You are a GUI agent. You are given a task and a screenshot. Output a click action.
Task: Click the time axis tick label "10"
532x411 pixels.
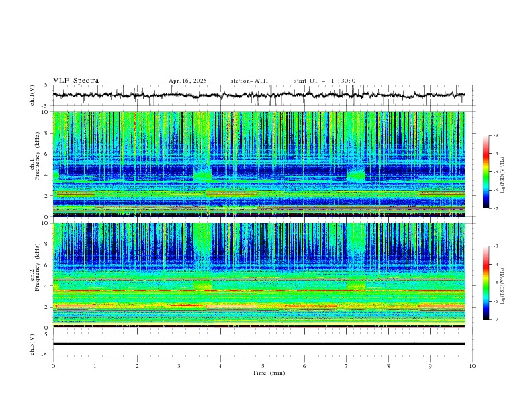(x=472, y=366)
